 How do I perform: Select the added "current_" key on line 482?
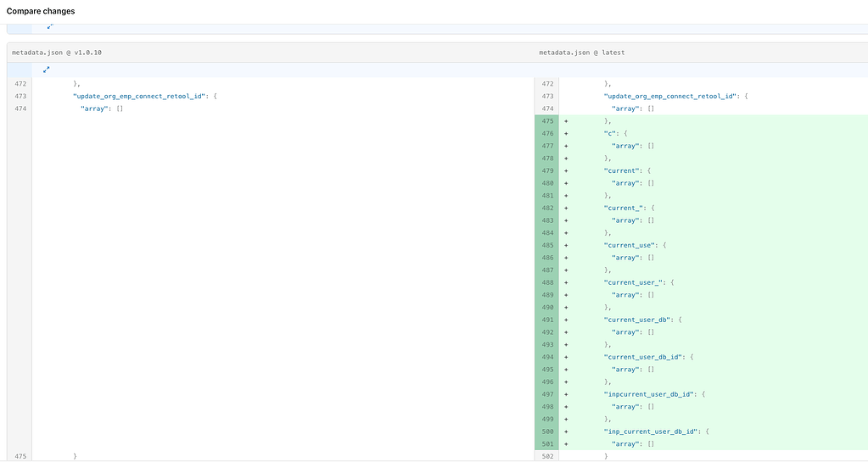[x=624, y=208]
